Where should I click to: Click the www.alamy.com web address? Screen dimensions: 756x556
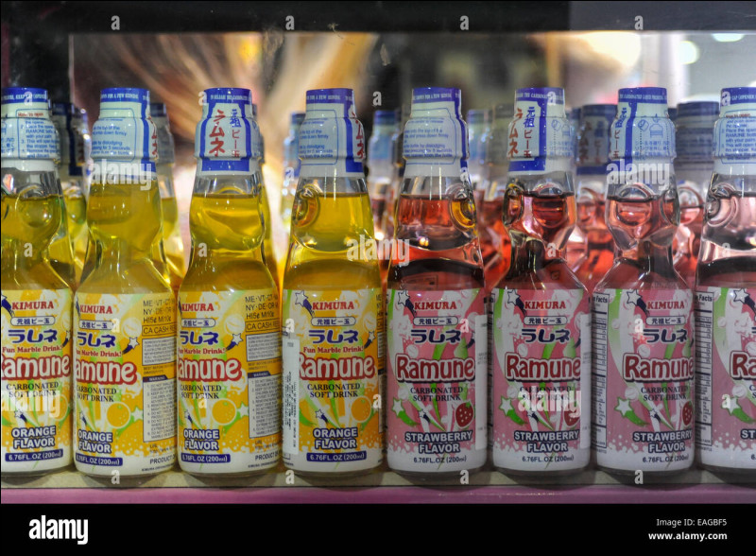pos(688,536)
